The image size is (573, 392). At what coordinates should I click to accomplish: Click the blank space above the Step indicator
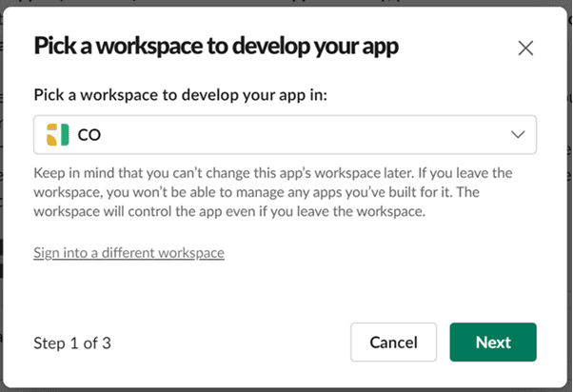143,300
